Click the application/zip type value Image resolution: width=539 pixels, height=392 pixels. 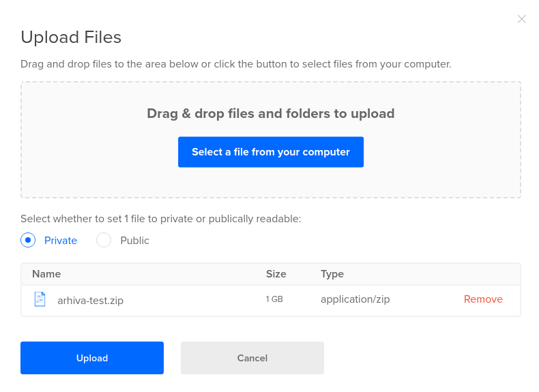[355, 299]
